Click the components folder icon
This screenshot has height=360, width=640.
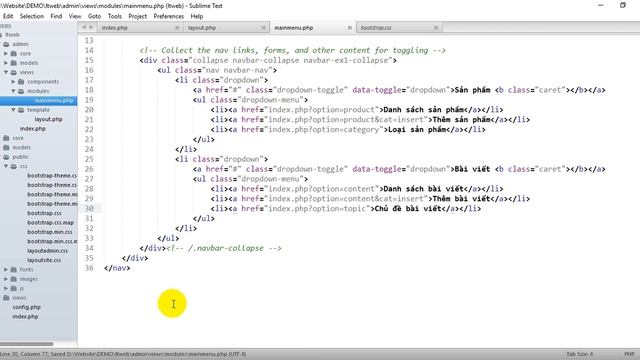tap(21, 82)
